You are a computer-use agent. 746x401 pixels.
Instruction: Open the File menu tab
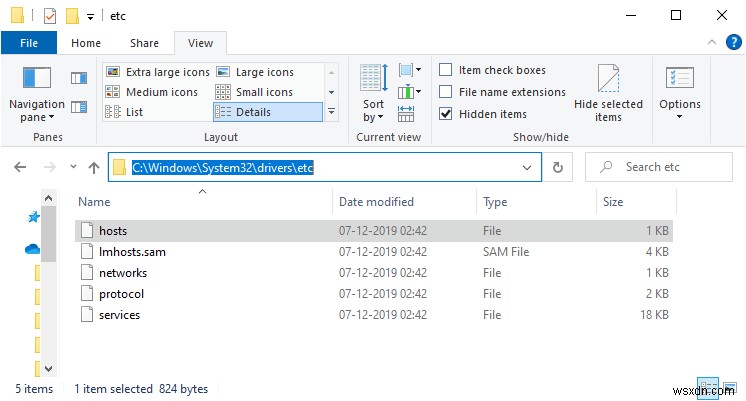pos(31,43)
